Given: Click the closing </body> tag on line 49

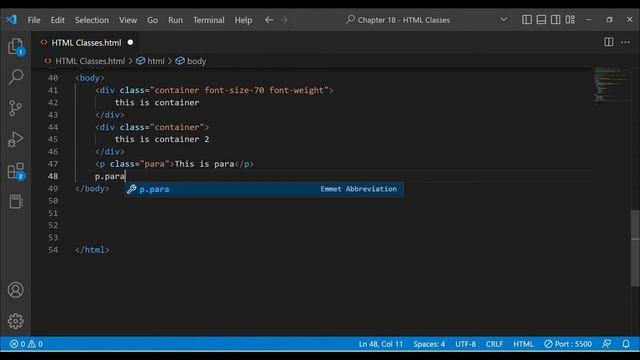Looking at the screenshot, I should click(92, 188).
